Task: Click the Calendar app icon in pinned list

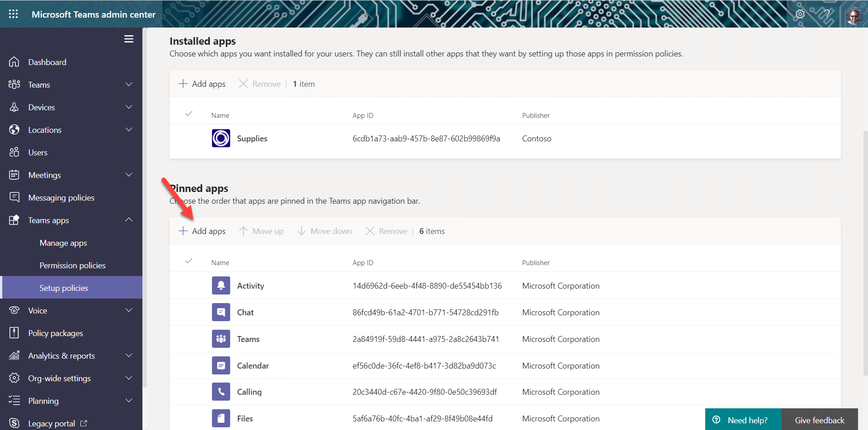Action: coord(221,365)
